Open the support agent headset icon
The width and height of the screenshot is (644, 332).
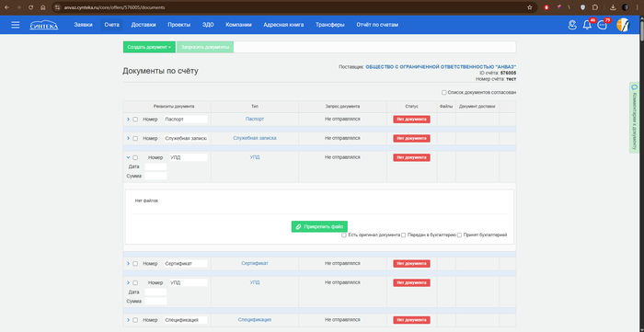click(572, 25)
